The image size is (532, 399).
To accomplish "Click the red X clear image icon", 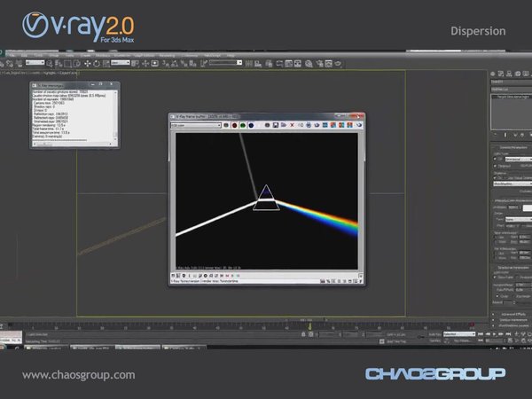I will coord(292,125).
